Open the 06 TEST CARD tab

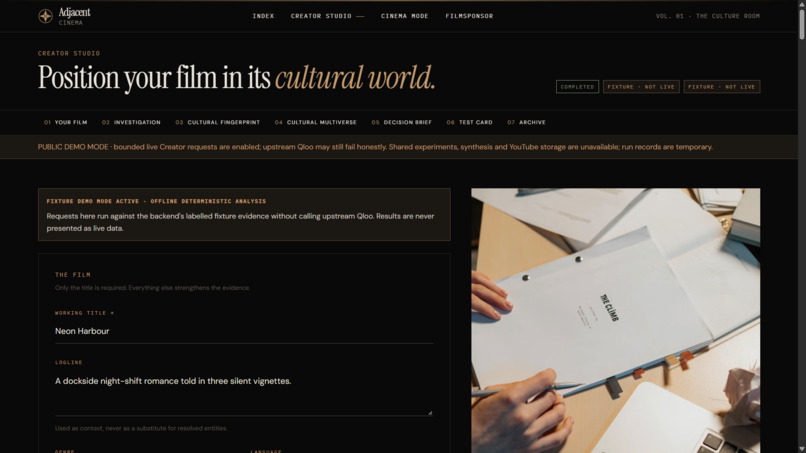click(x=469, y=122)
